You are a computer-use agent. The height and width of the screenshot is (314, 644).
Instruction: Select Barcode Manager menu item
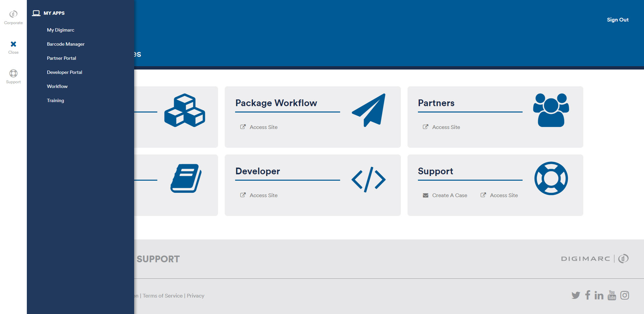tap(66, 44)
